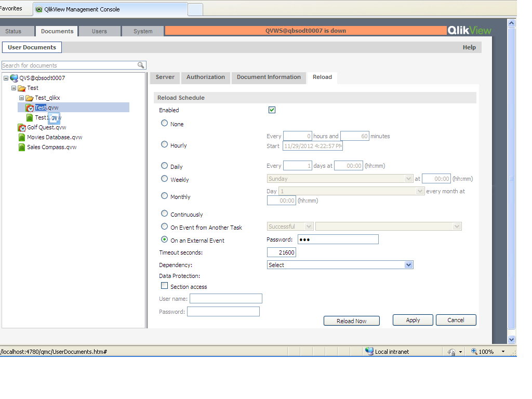Image resolution: width=532 pixels, height=399 pixels.
Task: Select the None schedule option
Action: (x=164, y=123)
